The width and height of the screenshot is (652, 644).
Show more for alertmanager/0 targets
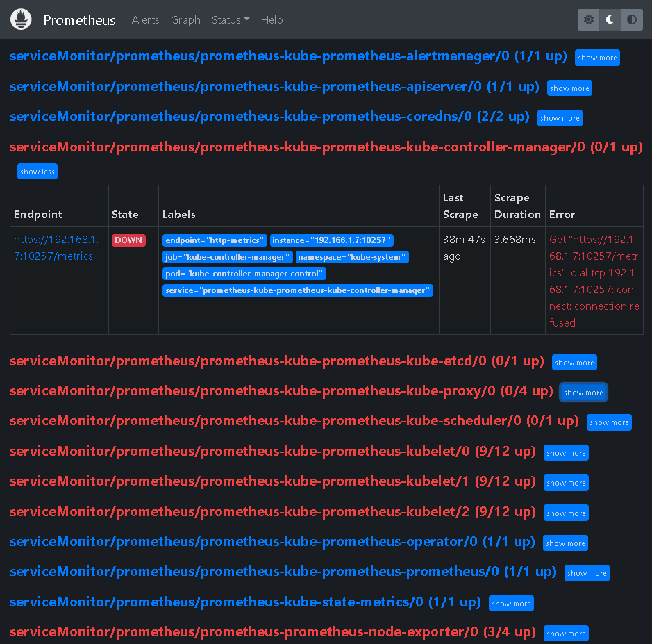(597, 58)
